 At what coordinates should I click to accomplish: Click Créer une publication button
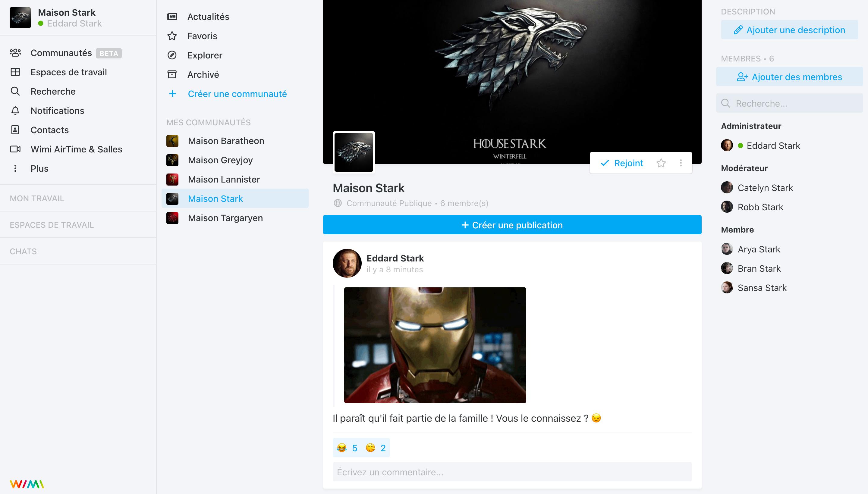pyautogui.click(x=512, y=225)
